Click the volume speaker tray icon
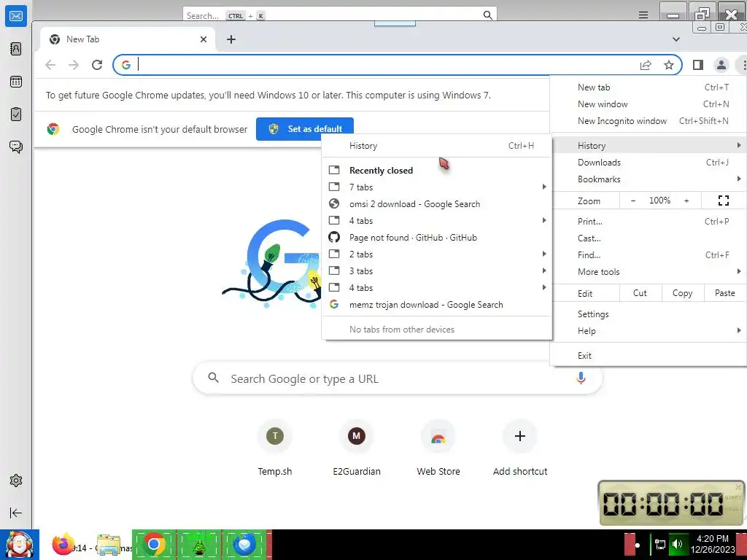Viewport: 747px width, 560px height. (677, 544)
